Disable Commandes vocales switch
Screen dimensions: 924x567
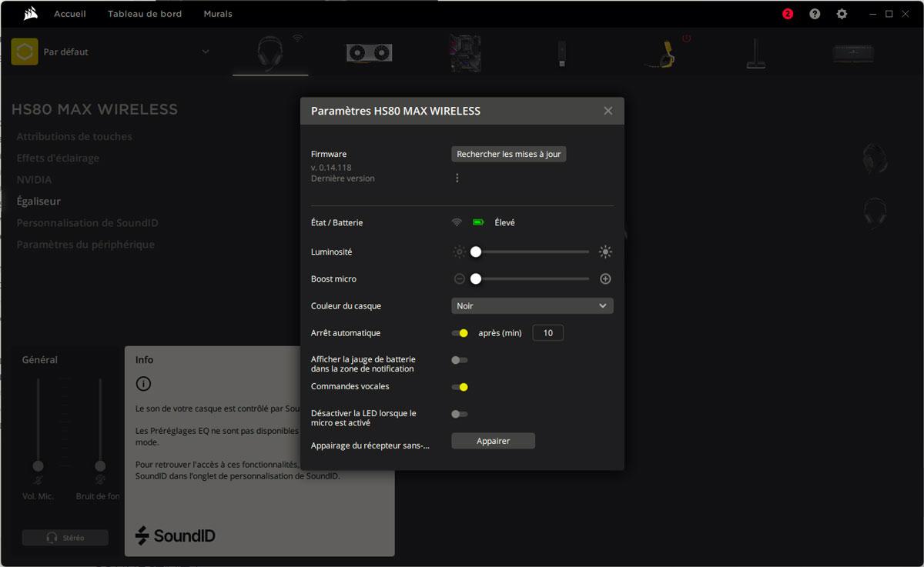[460, 387]
